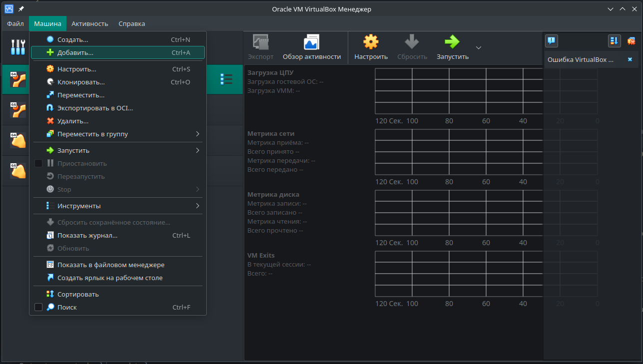Image resolution: width=643 pixels, height=364 pixels.
Task: Expand the Ошибка VirtualBox notification
Action: pos(580,58)
